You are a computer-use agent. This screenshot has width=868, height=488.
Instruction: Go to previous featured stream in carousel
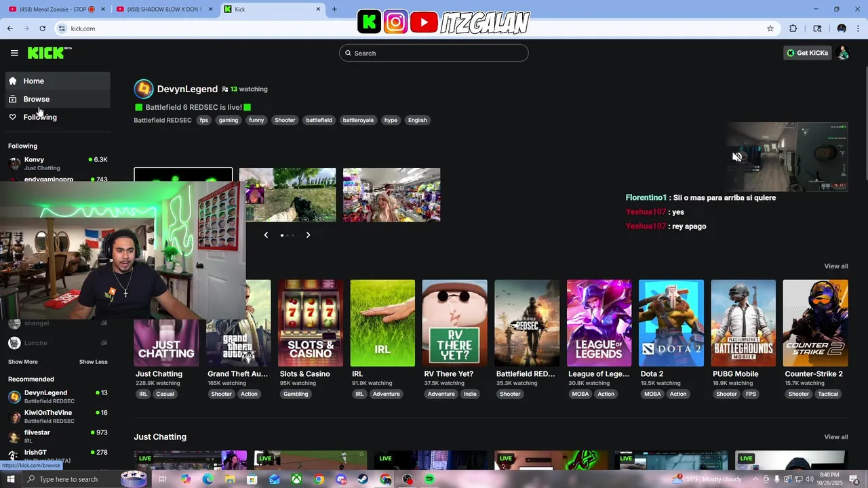[x=266, y=235]
